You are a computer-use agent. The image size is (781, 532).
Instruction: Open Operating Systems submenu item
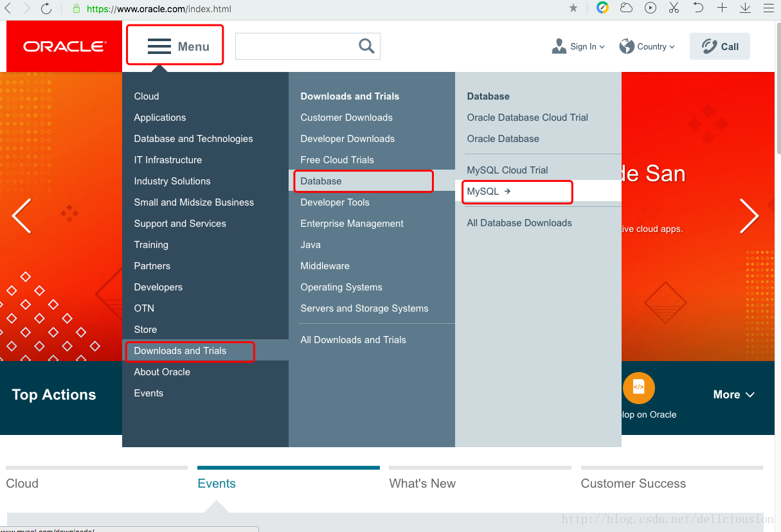point(341,287)
